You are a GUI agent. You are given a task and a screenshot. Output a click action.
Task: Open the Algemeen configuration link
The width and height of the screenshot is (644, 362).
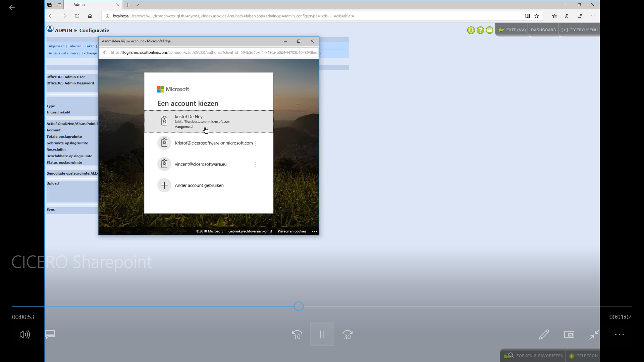[x=56, y=46]
